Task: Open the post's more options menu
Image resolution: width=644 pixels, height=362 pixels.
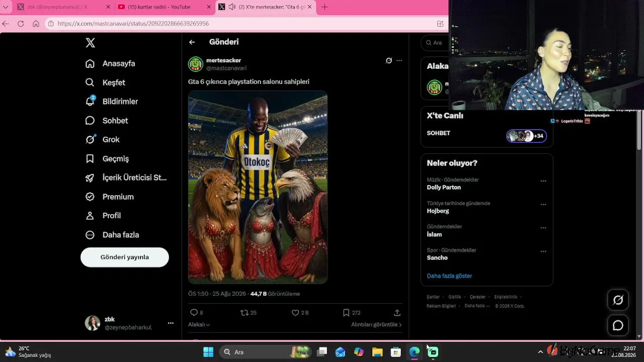Action: pyautogui.click(x=399, y=60)
